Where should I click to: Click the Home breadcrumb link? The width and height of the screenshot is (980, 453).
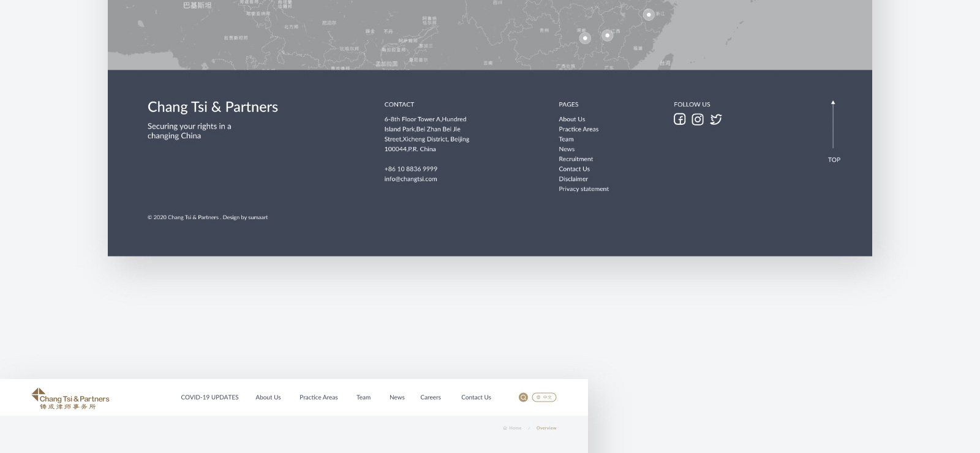click(x=513, y=428)
